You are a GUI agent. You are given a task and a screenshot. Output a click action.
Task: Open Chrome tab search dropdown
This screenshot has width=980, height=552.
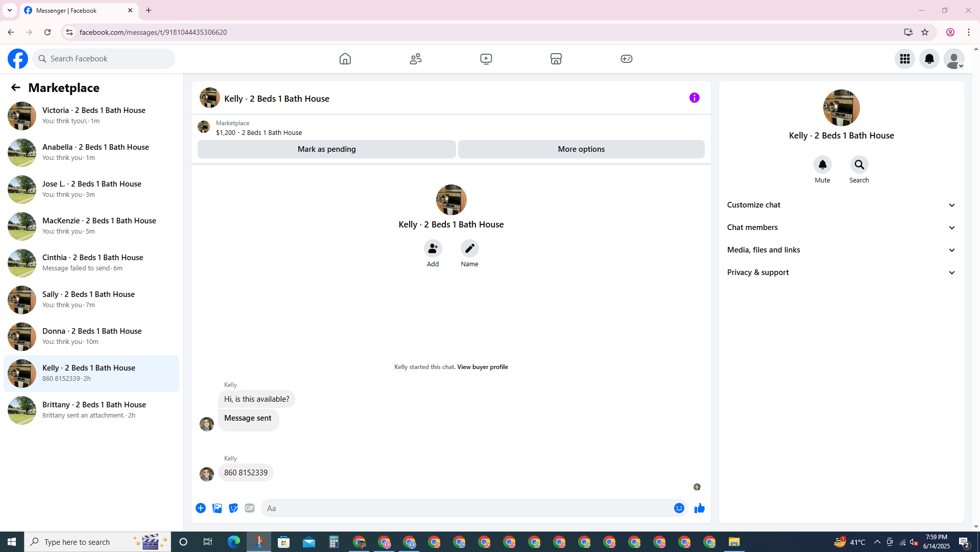point(10,10)
